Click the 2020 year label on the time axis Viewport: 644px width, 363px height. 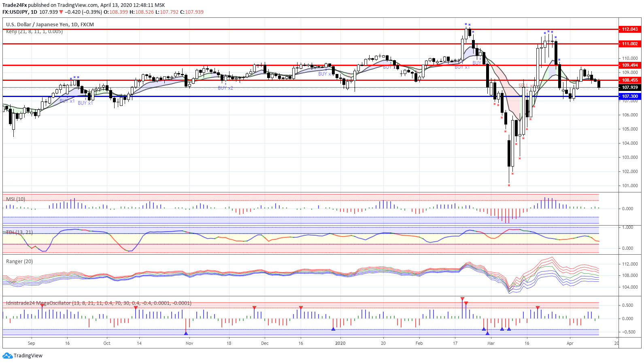[x=340, y=343]
